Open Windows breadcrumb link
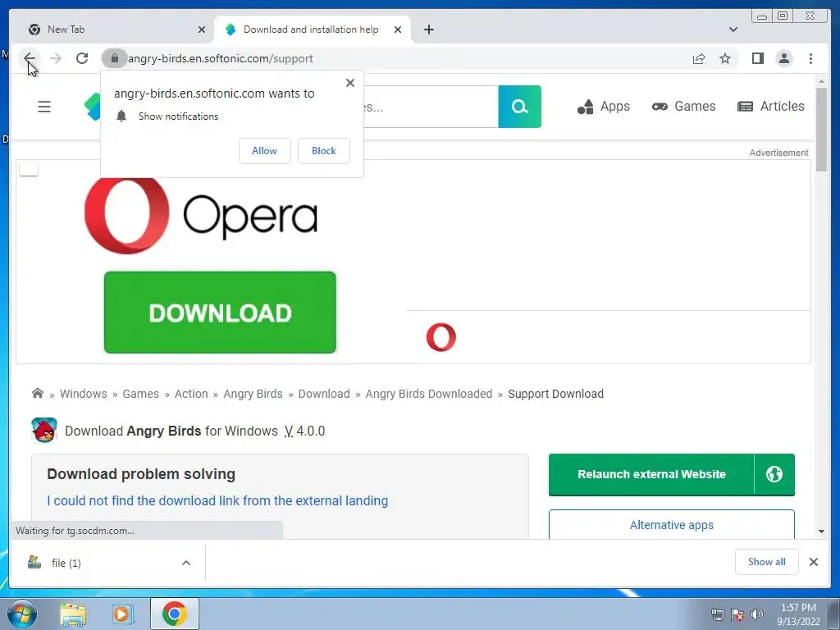 pos(83,394)
